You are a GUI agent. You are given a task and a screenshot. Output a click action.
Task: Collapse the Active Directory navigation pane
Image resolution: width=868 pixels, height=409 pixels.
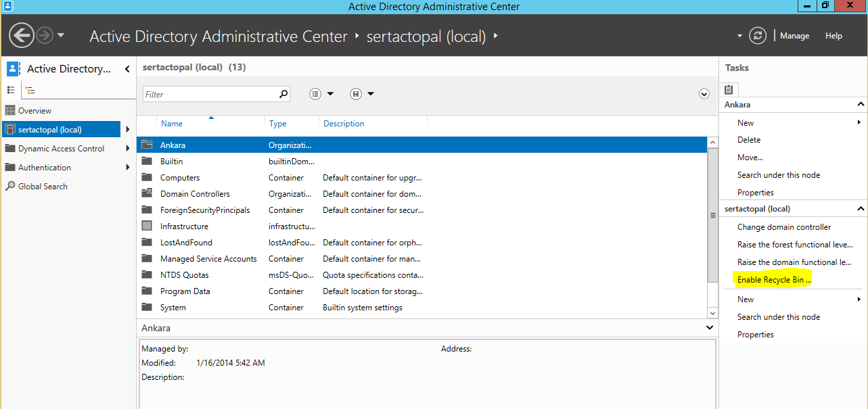click(127, 69)
